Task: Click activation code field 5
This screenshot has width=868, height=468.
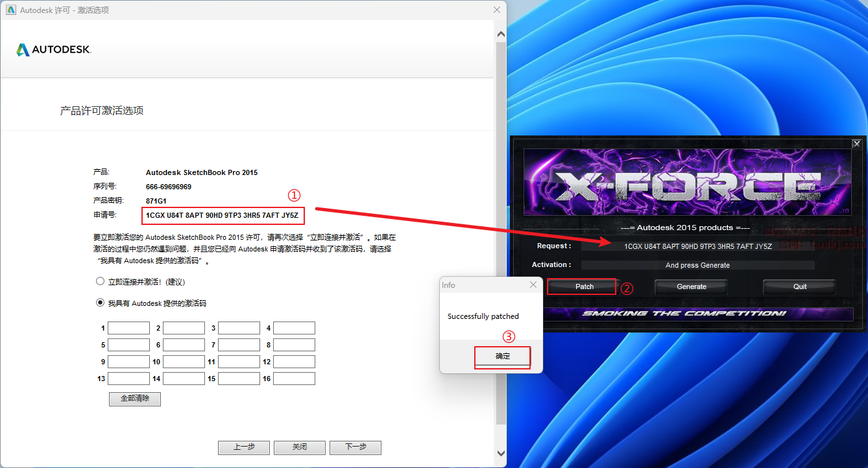Action: click(x=128, y=345)
